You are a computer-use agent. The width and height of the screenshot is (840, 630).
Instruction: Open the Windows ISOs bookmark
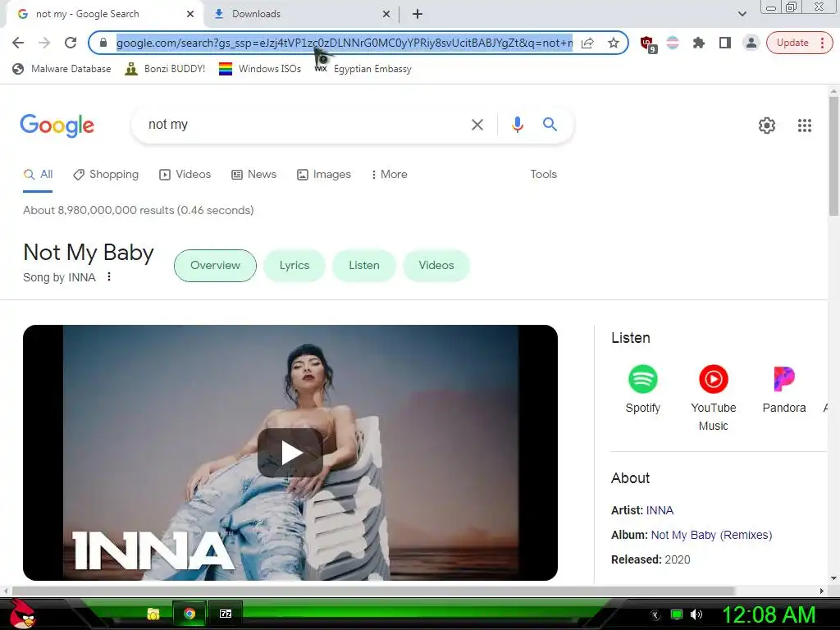(260, 69)
